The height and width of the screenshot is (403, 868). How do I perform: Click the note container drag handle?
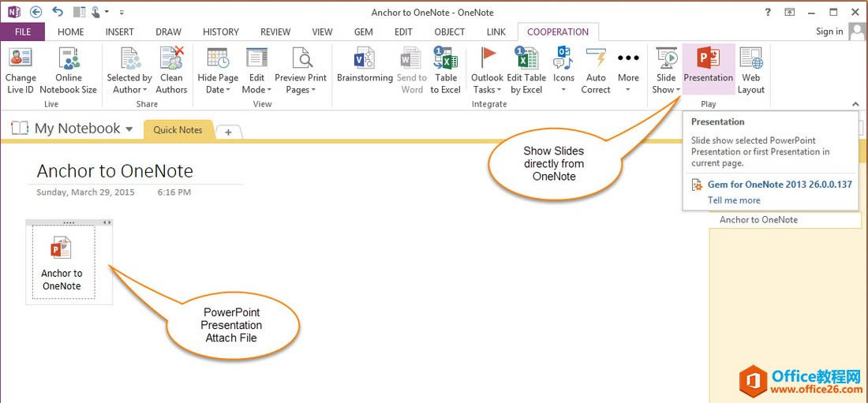(x=69, y=222)
